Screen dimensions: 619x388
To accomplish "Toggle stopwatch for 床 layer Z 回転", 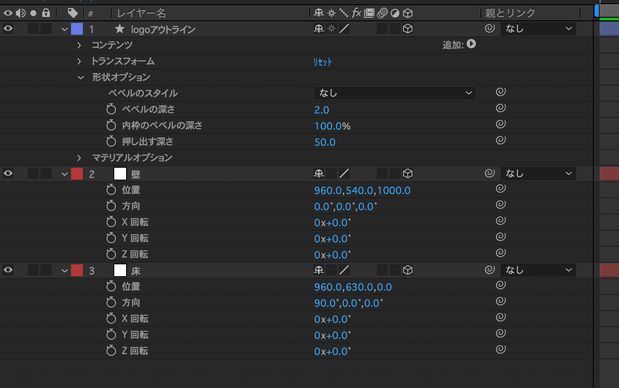I will (111, 351).
